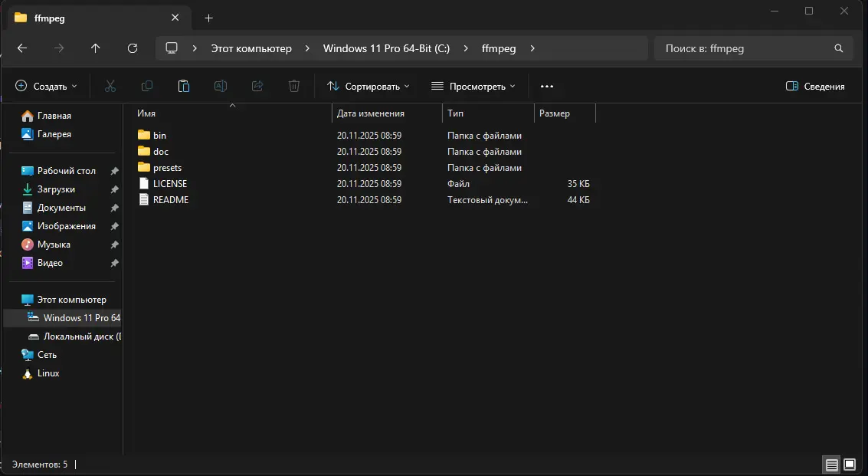Select the presets folder name
Viewport: 868px width, 476px height.
(x=167, y=167)
